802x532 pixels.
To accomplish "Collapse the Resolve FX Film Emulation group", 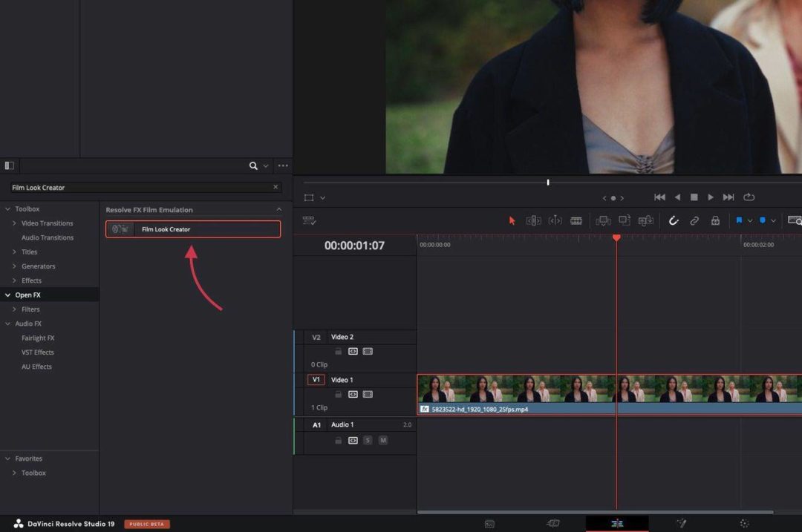I will point(280,208).
